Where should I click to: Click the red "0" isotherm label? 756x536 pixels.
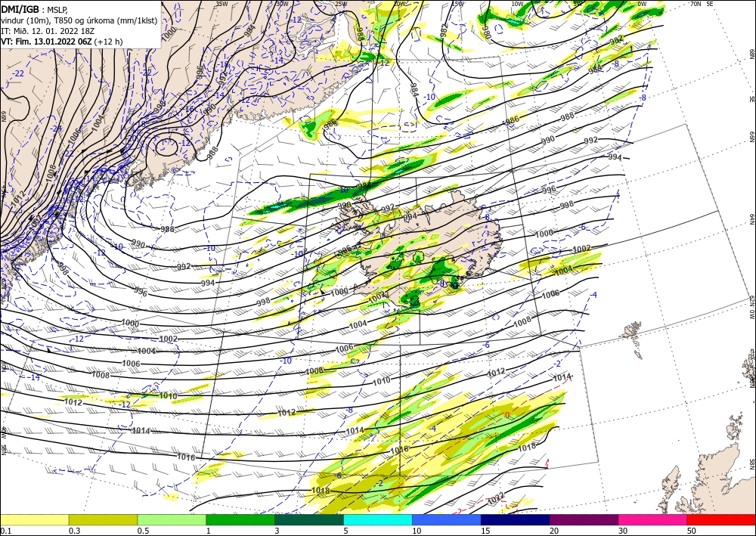(x=507, y=415)
